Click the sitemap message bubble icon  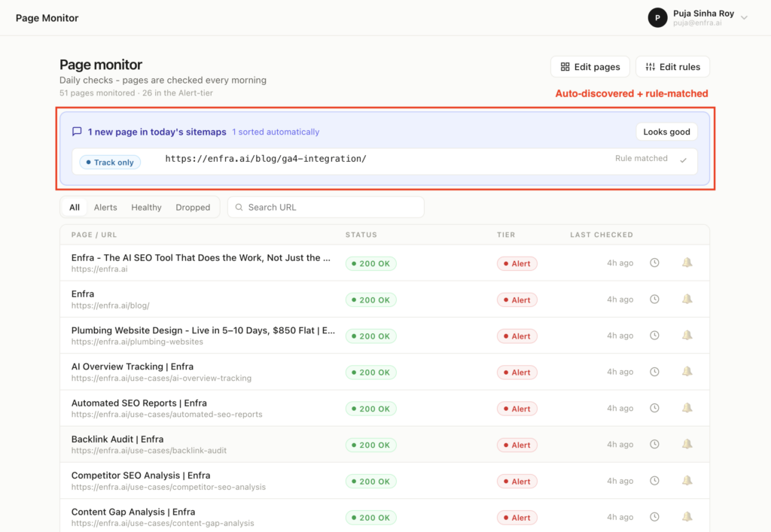[77, 132]
